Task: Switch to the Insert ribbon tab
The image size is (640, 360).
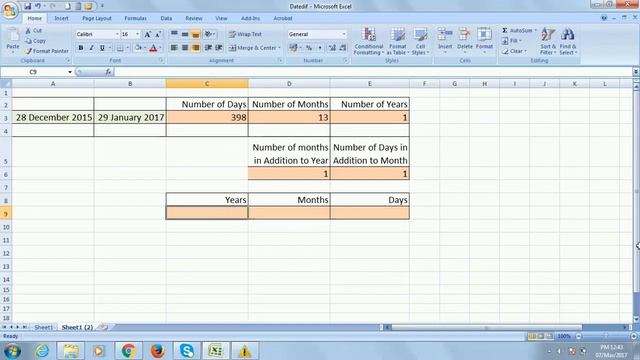Action: [x=61, y=18]
